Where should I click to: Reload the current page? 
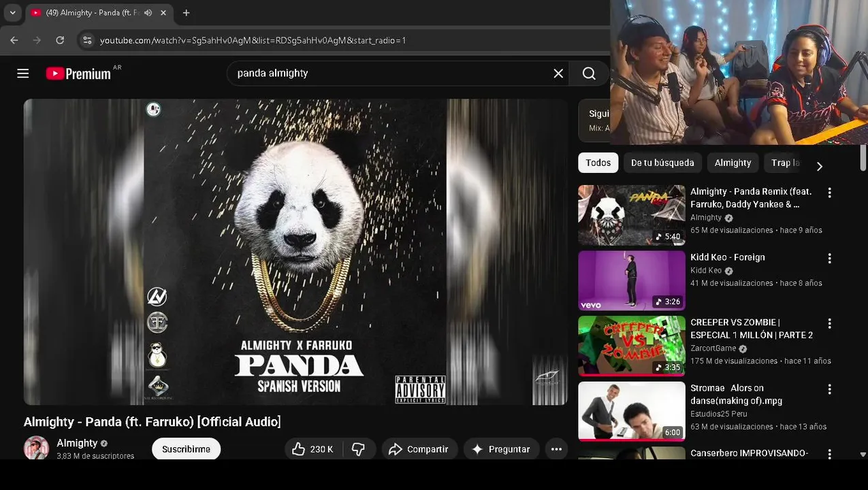pos(60,40)
